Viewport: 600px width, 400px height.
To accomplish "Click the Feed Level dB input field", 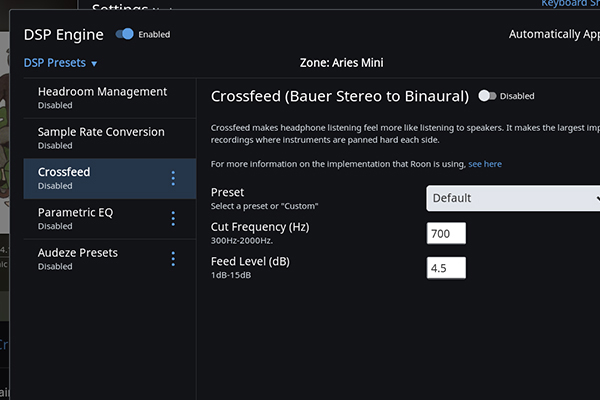I will click(446, 268).
